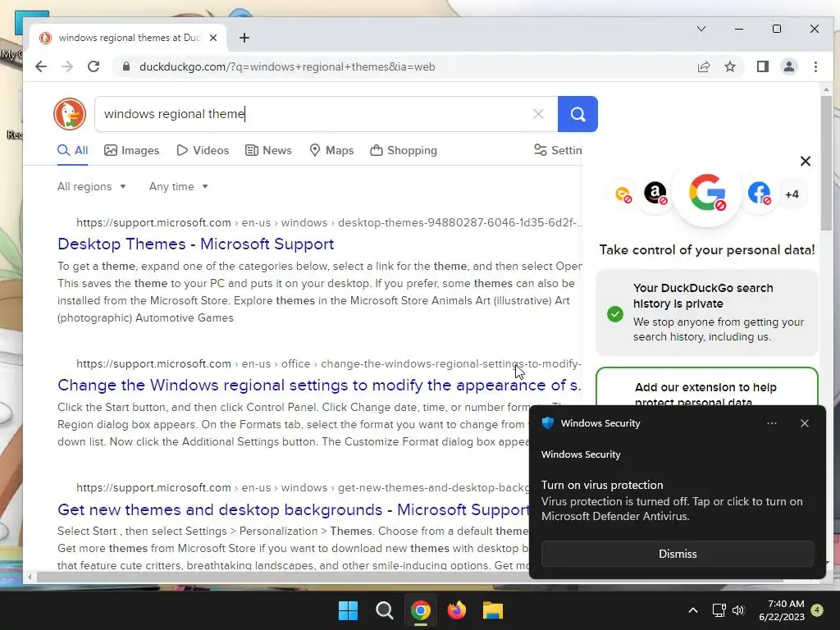Screen dimensions: 840x630
Task: Click the network tray icon
Action: coord(719,610)
